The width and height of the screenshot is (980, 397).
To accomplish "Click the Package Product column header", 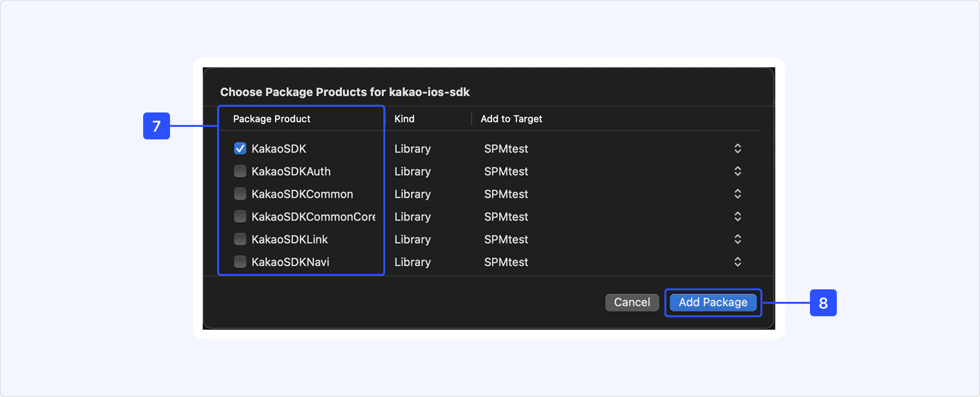I will pos(272,119).
